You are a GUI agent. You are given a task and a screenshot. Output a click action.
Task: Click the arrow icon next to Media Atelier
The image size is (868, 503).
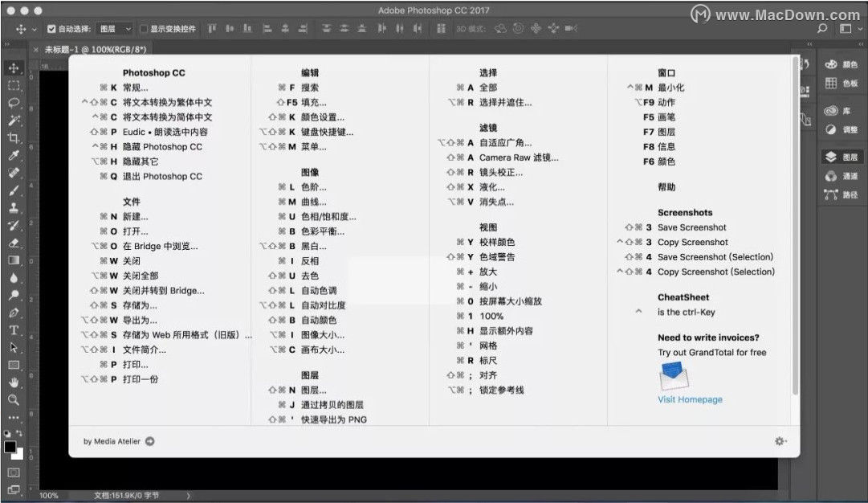pyautogui.click(x=150, y=441)
